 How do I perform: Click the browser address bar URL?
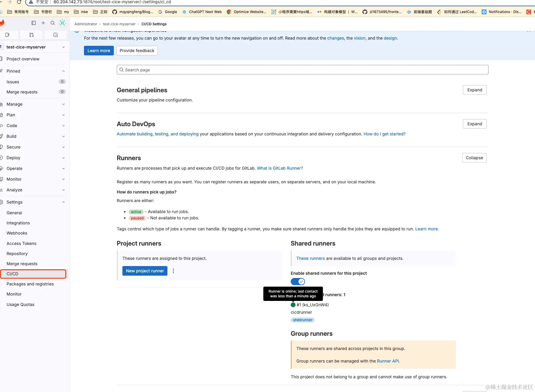click(x=112, y=2)
